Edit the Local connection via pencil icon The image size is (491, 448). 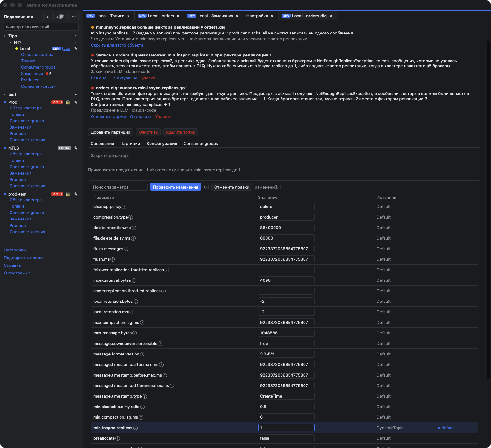(x=76, y=49)
